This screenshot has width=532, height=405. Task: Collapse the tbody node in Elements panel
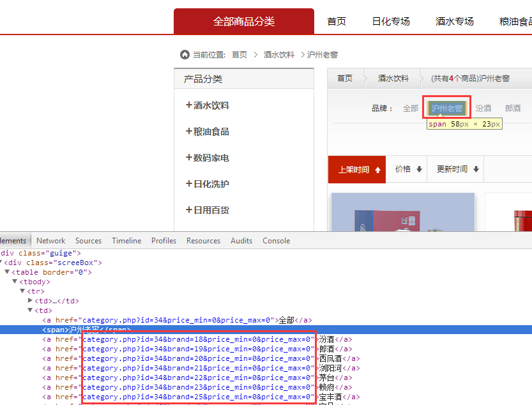(x=15, y=282)
